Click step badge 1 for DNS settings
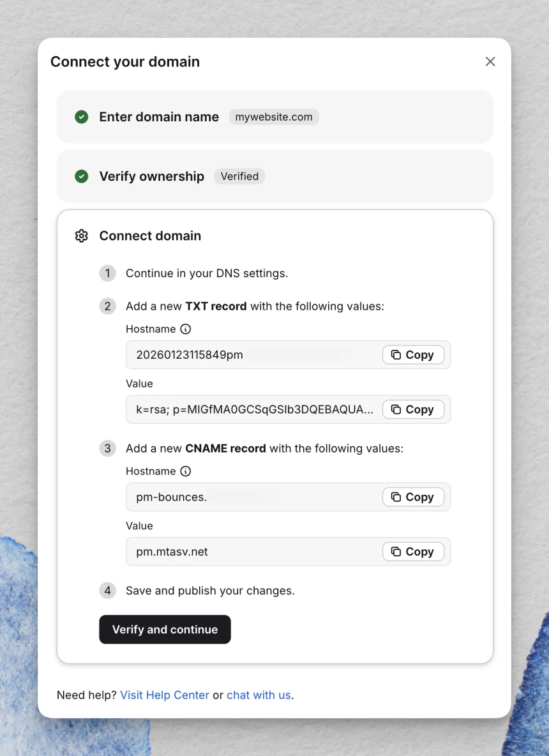Screen dimensions: 549x756 click(107, 273)
